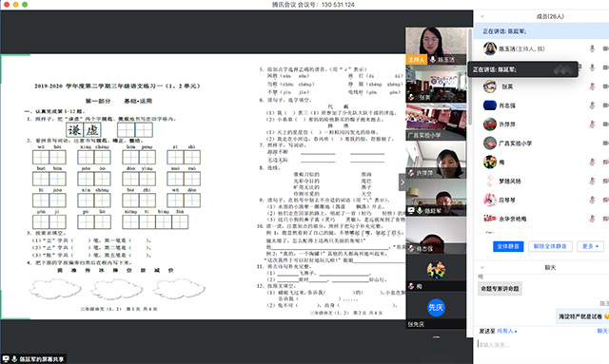Screen dimensions: 609x364
Task: Unmute 梦随风扬 via mic icon in member list
Action: [x=592, y=181]
